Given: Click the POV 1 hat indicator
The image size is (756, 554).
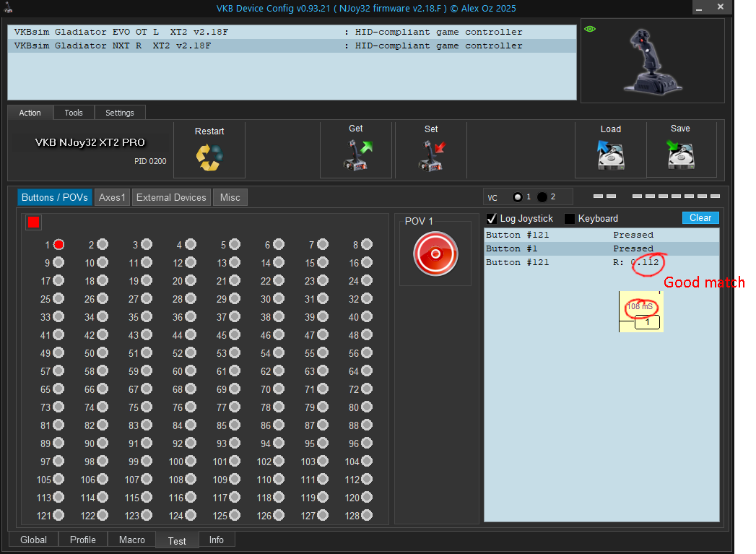Looking at the screenshot, I should [x=435, y=254].
